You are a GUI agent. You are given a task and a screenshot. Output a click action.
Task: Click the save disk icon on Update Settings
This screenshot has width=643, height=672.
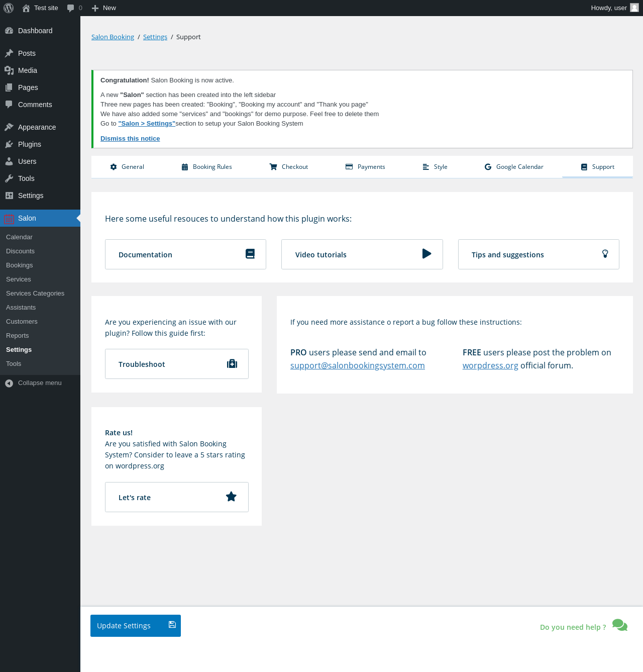(x=172, y=625)
